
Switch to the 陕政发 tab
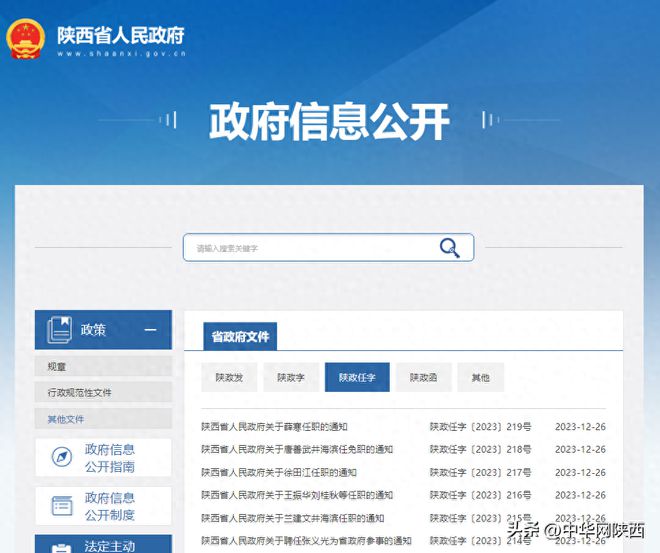coord(229,378)
